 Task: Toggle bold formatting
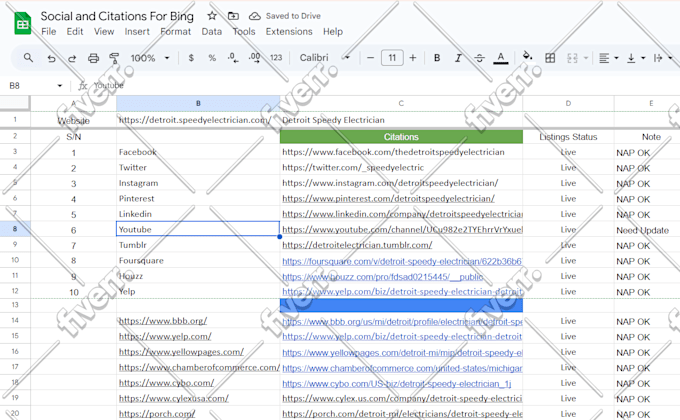click(x=437, y=58)
